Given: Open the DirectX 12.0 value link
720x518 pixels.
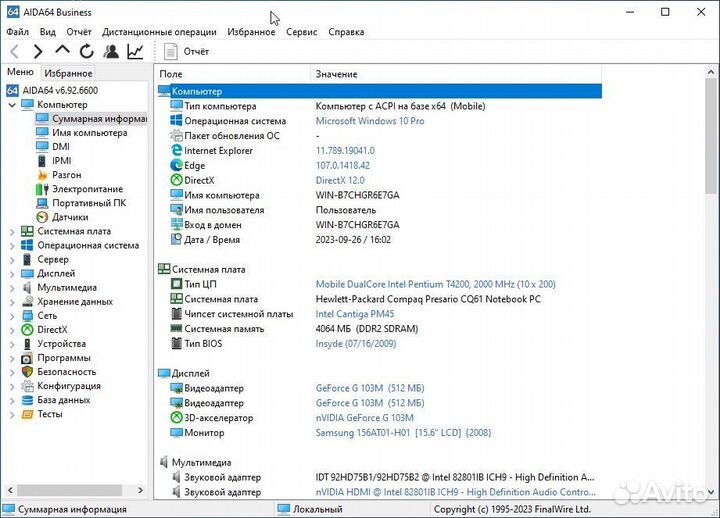Looking at the screenshot, I should click(340, 180).
